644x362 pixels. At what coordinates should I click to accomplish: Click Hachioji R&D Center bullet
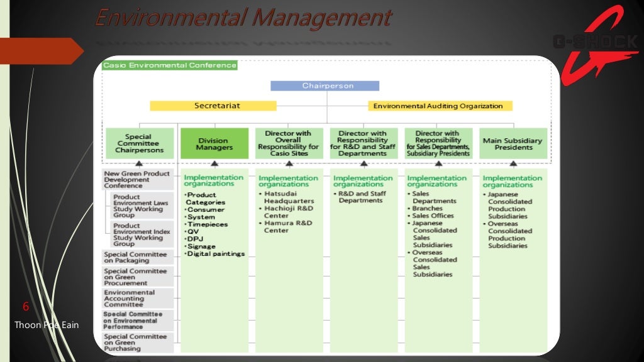[286, 212]
